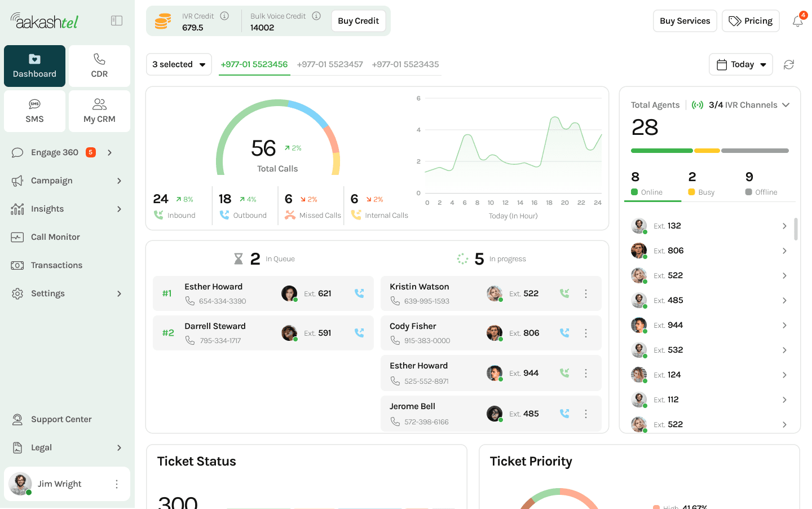Show Busy agents tab
This screenshot has height=509, width=812.
[701, 184]
